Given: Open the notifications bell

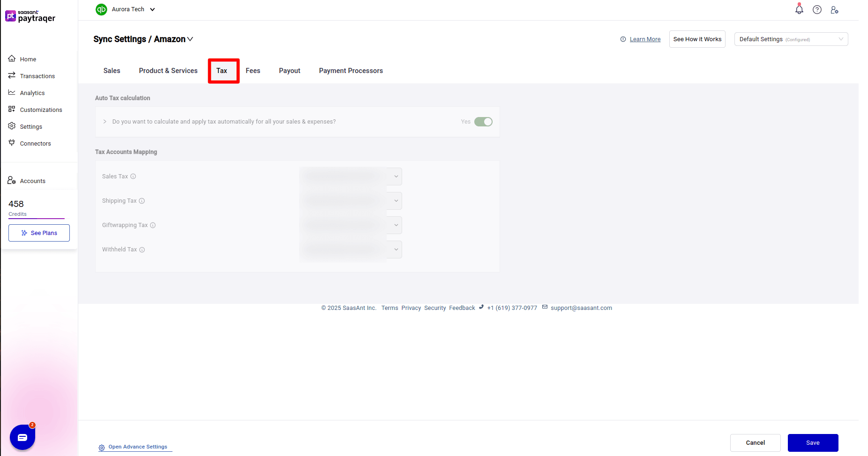Looking at the screenshot, I should click(799, 9).
